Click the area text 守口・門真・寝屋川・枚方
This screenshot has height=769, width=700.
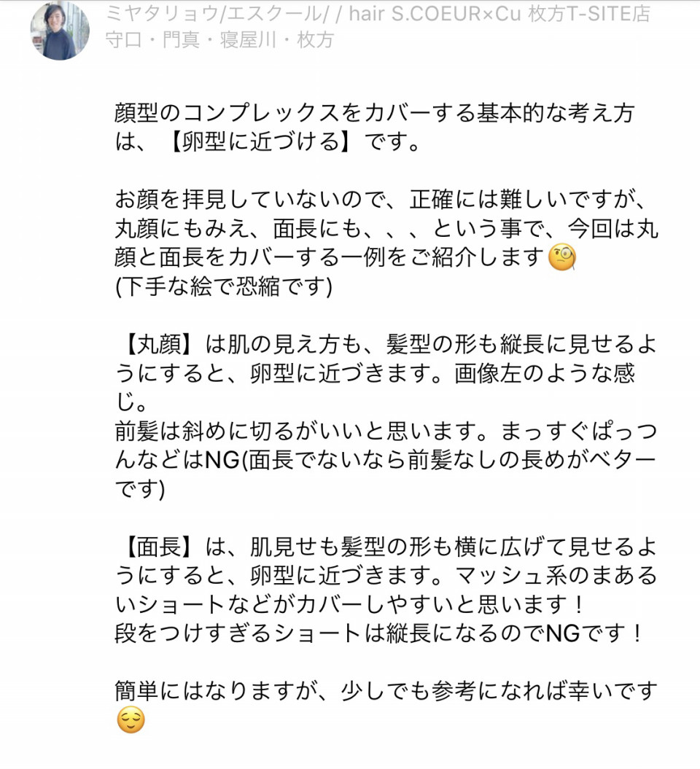click(219, 39)
